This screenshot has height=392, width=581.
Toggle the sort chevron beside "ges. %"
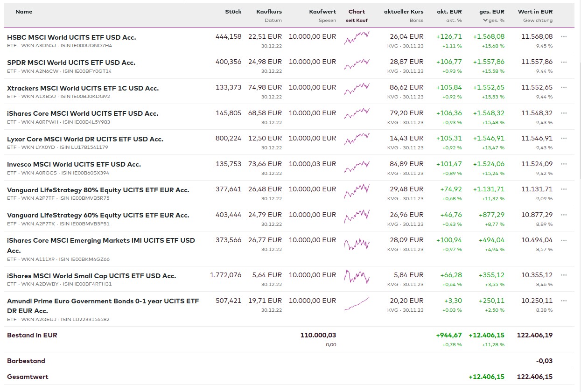click(x=485, y=21)
